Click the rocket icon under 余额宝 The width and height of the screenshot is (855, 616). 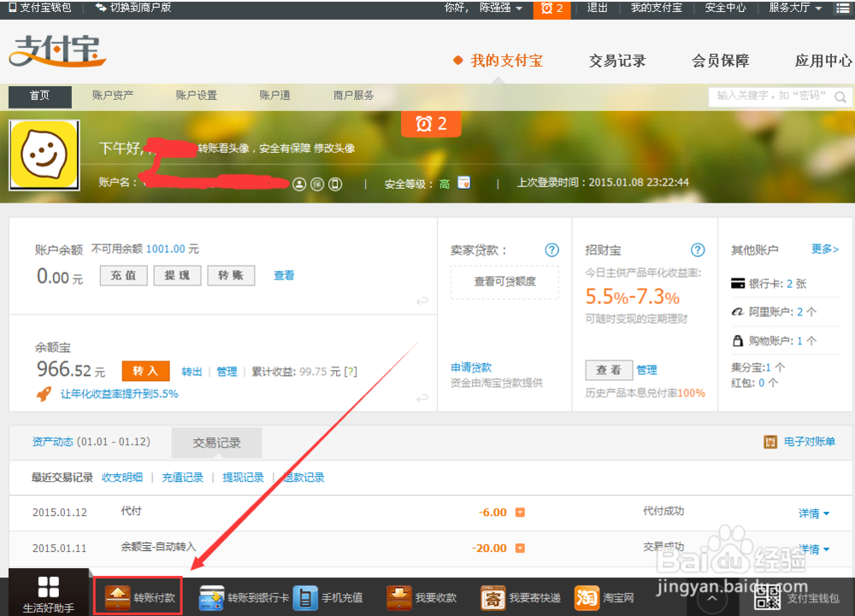point(44,394)
